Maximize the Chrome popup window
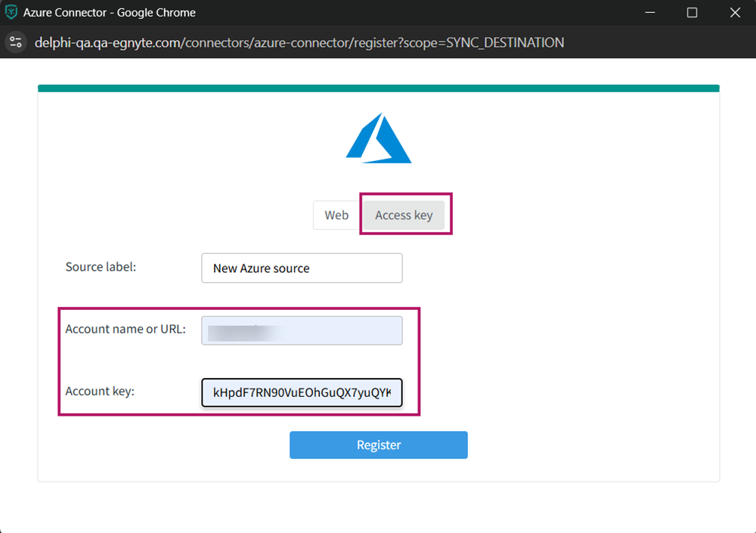Viewport: 756px width, 533px height. click(692, 13)
